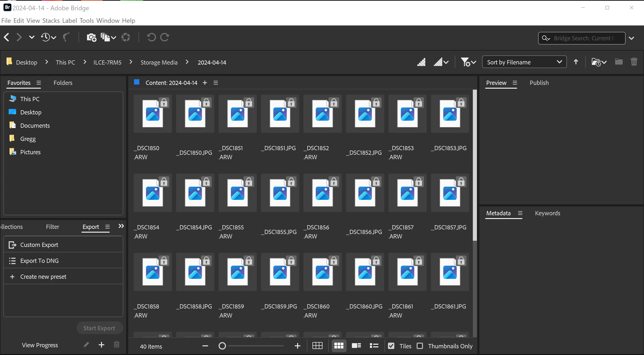Open the Sort by Filename dropdown
The height and width of the screenshot is (355, 644).
click(524, 62)
